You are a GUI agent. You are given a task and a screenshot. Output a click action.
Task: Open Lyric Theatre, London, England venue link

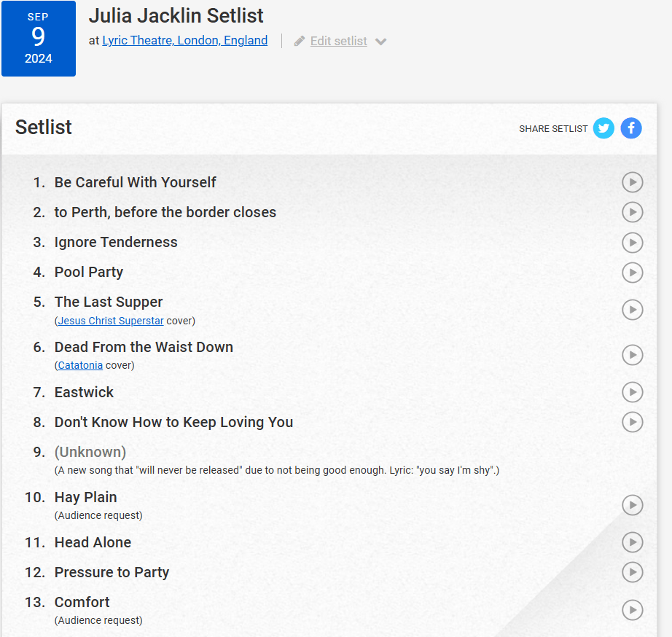[x=184, y=41]
